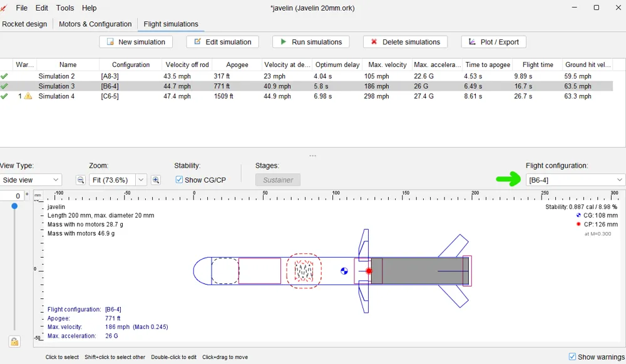Click the green checkmark beside Simulation 4
This screenshot has height=364, width=626.
pos(4,96)
